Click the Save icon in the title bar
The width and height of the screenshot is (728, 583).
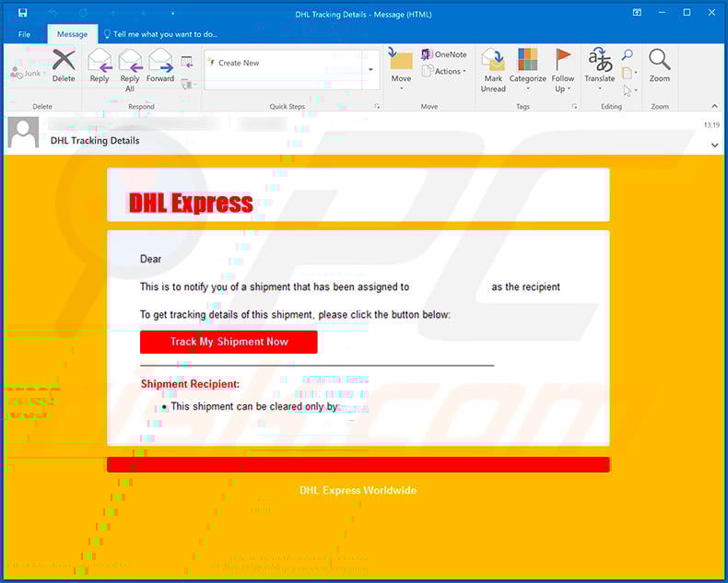click(x=22, y=13)
